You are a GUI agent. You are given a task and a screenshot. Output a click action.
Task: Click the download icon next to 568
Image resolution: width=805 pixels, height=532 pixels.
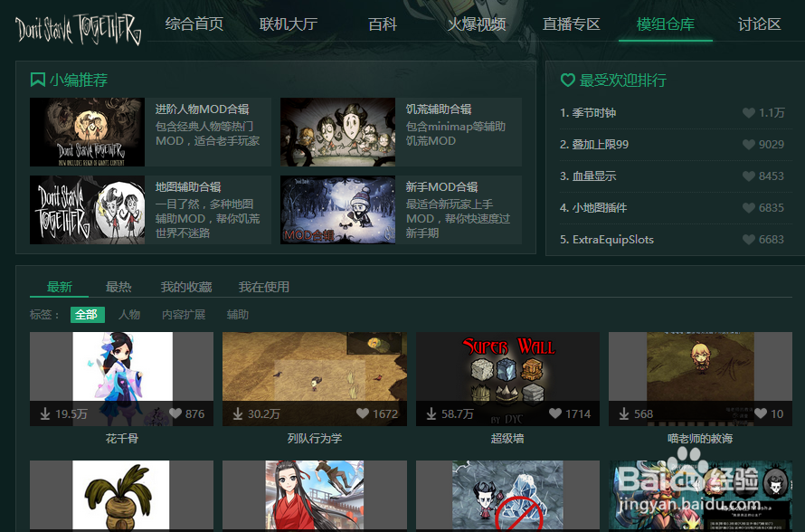pos(624,413)
